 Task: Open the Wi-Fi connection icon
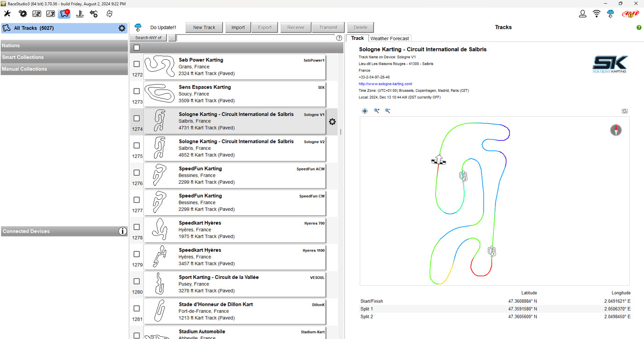point(597,14)
